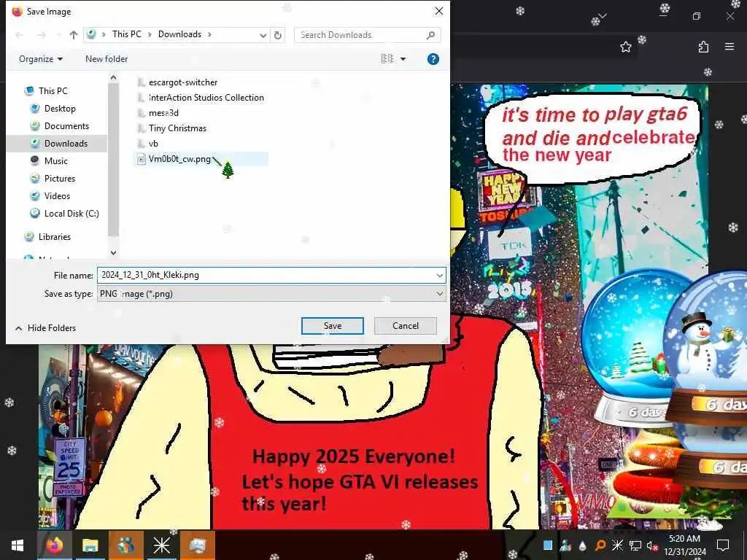Select Music in the navigation tree

click(x=55, y=161)
